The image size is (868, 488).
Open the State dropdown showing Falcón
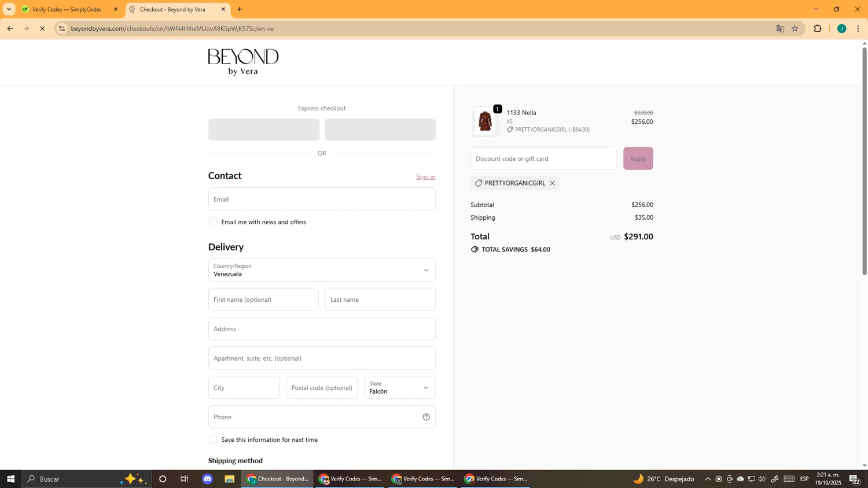coord(399,387)
